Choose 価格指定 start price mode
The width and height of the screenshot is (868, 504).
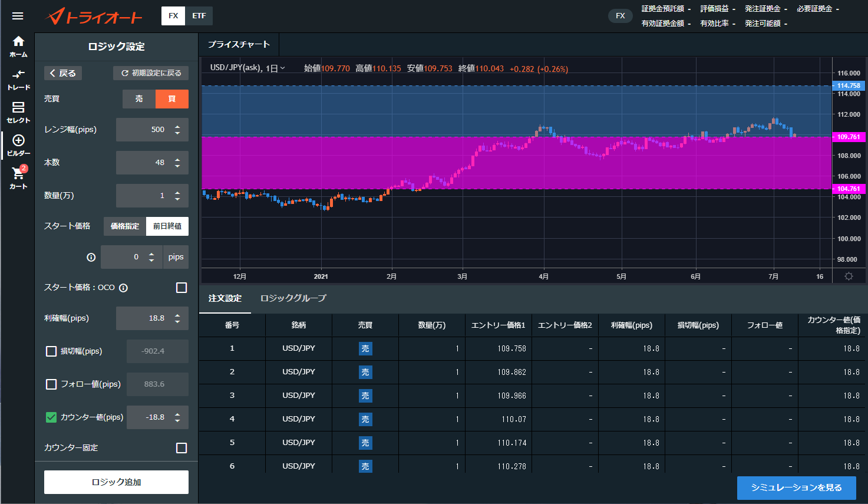[125, 226]
